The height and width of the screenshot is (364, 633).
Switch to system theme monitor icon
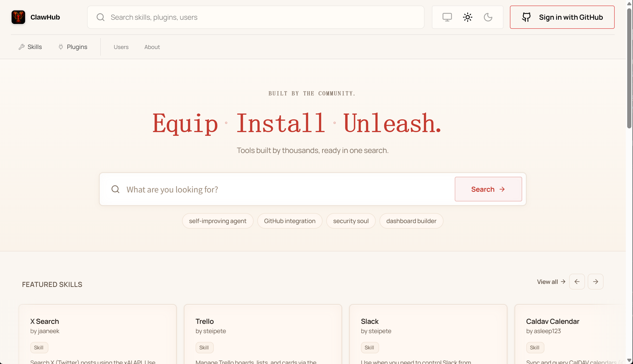(x=447, y=17)
